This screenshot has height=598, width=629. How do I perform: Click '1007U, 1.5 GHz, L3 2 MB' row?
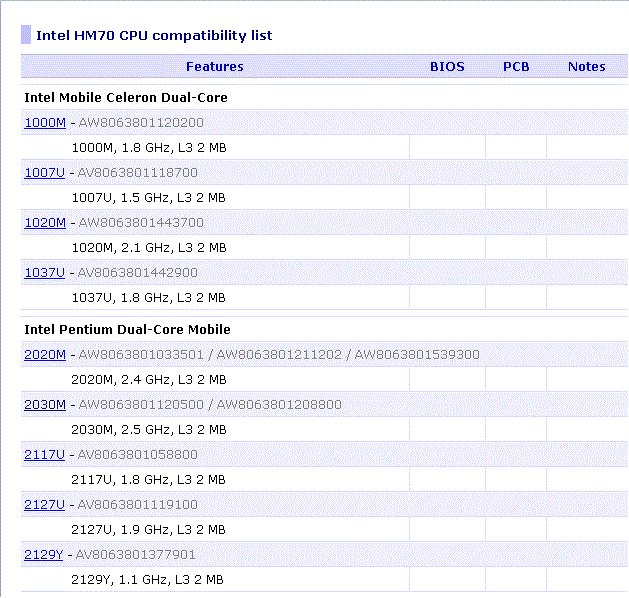[x=324, y=197]
